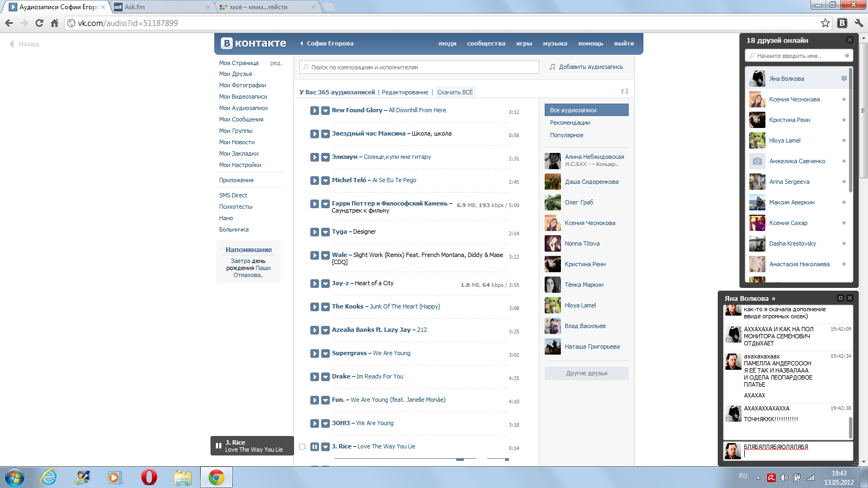Image resolution: width=868 pixels, height=488 pixels.
Task: Bookmark page with the star icon
Action: tap(825, 23)
